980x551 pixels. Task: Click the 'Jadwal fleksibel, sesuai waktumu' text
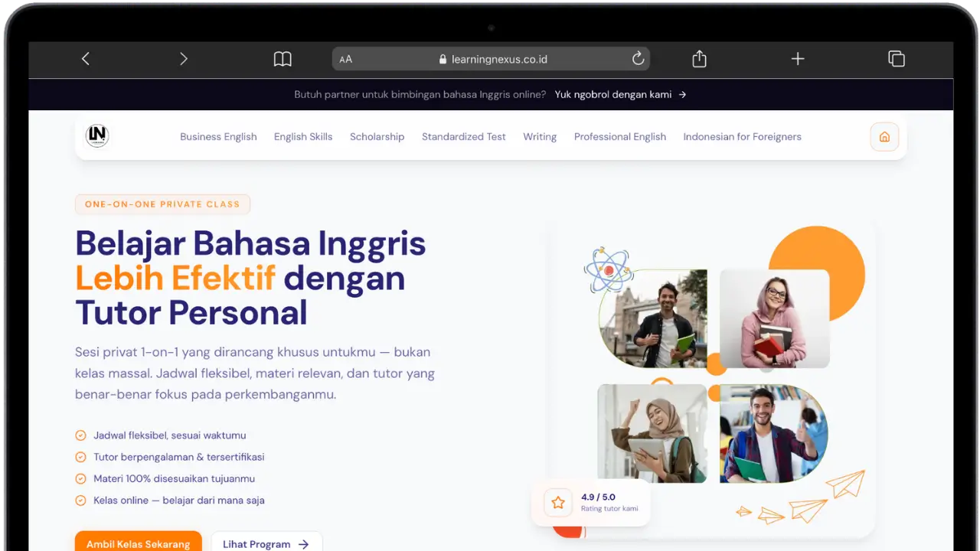pos(170,435)
